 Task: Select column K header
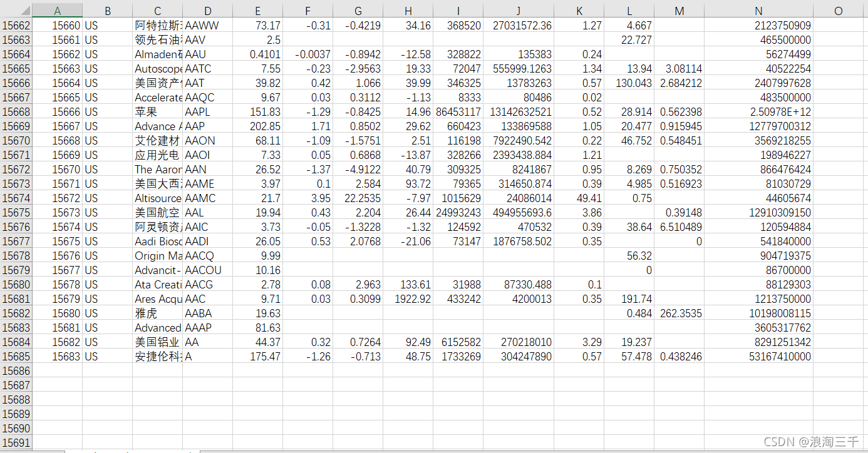pyautogui.click(x=579, y=11)
